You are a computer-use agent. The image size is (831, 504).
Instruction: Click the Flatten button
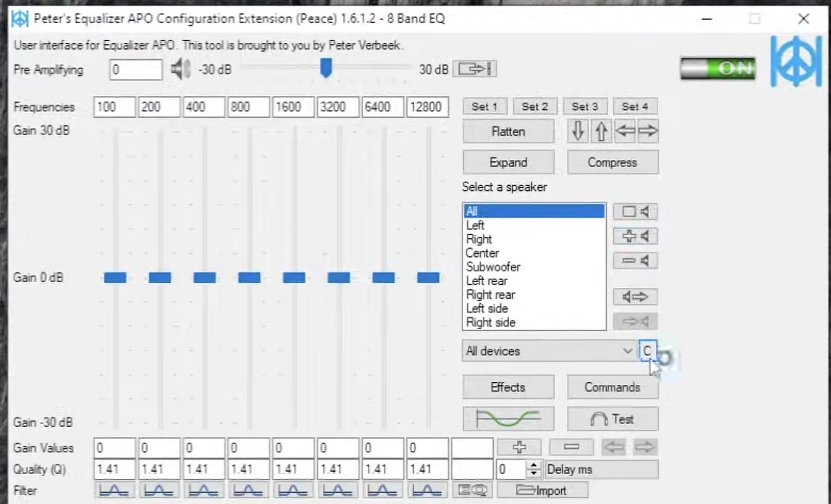509,131
